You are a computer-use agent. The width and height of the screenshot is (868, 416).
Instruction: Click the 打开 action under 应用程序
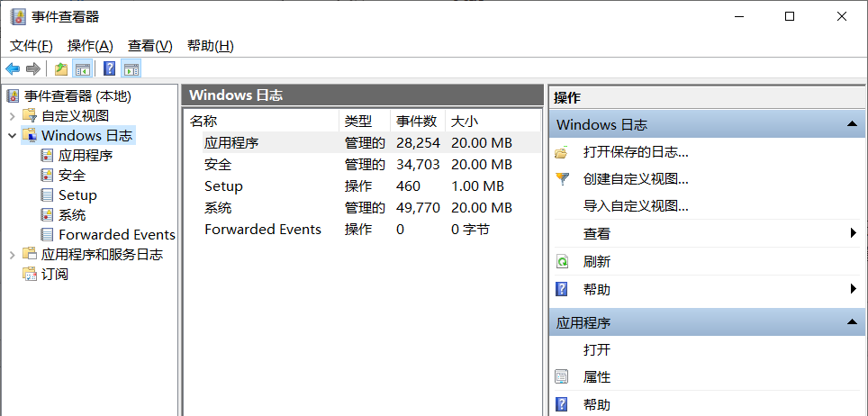(x=597, y=349)
